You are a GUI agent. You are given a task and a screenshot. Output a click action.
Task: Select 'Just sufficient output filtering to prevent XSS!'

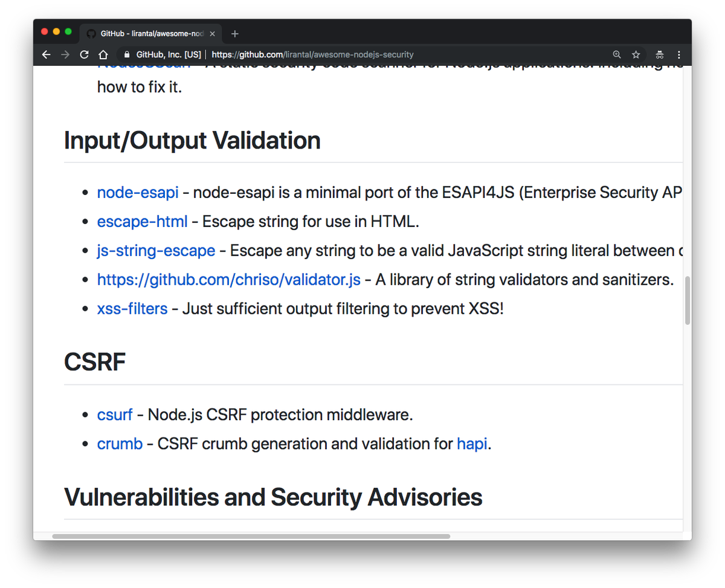[343, 308]
